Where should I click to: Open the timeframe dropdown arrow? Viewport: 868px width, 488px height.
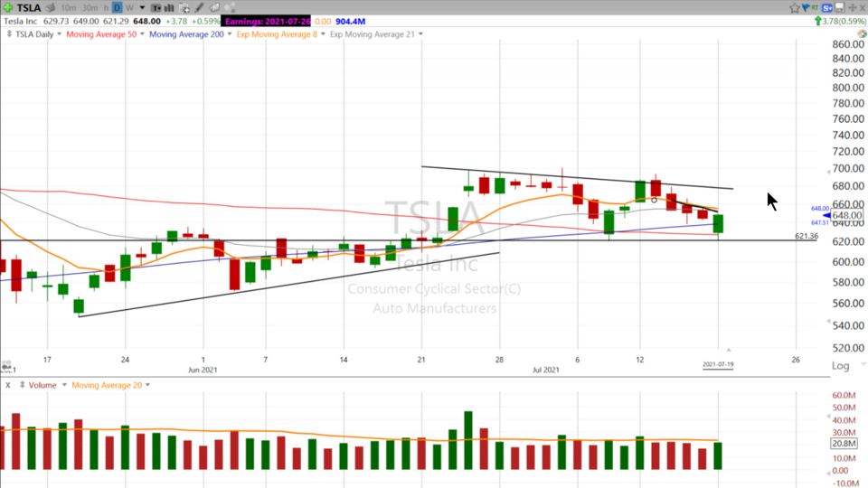tap(142, 8)
